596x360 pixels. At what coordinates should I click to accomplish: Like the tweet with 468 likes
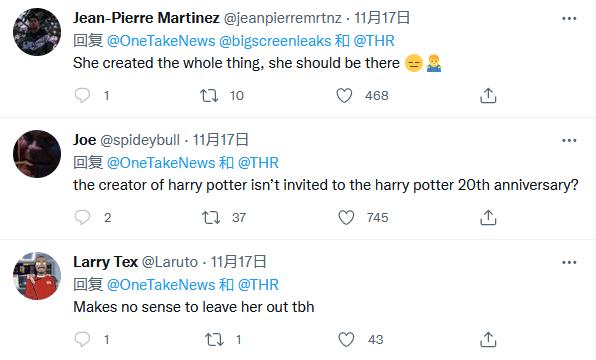tap(344, 95)
